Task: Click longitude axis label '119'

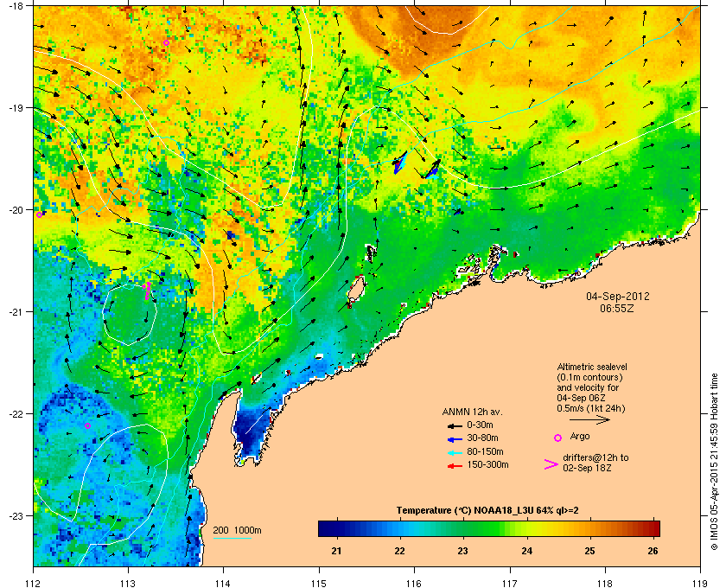Action: (x=701, y=583)
